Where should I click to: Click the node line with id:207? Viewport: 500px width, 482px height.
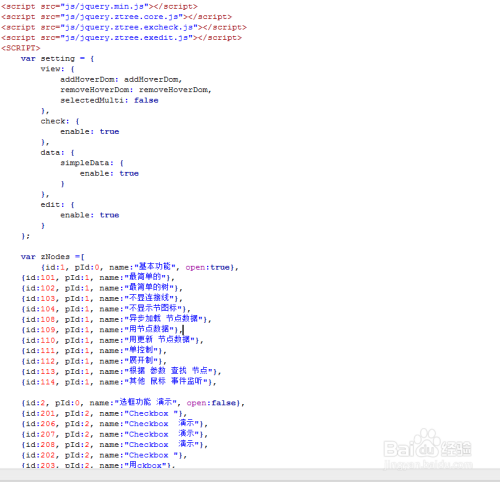point(114,434)
